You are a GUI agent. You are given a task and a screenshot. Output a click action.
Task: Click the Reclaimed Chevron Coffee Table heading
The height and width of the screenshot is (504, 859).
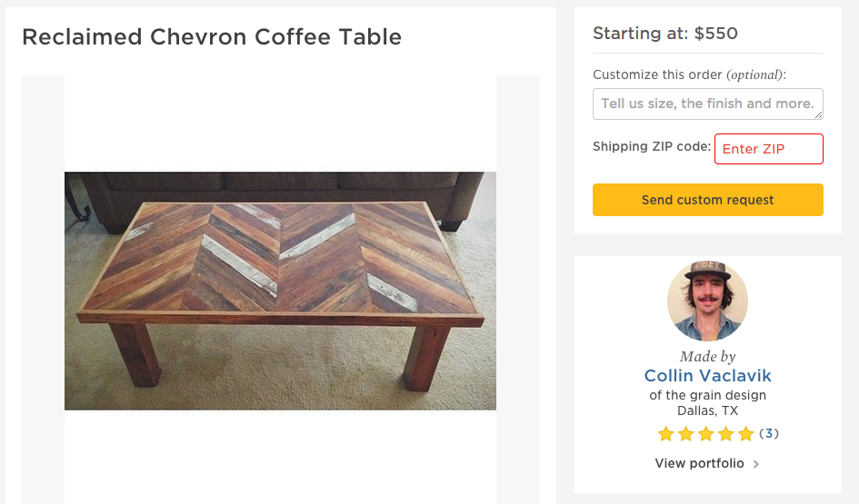[x=212, y=37]
